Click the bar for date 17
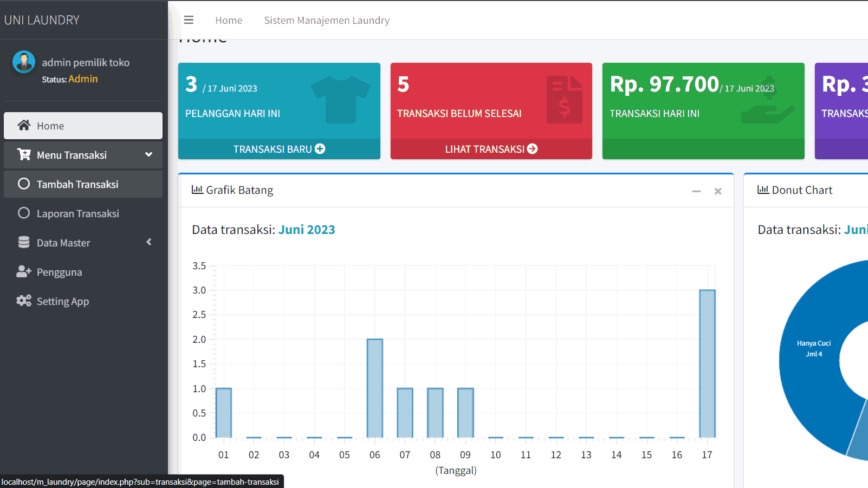 coord(707,364)
